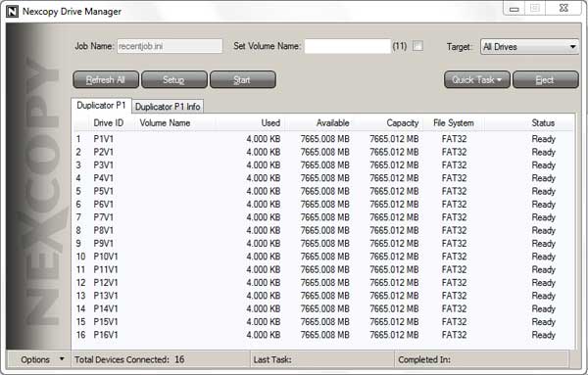Hit the Start button
Image resolution: width=588 pixels, height=375 pixels.
(243, 79)
